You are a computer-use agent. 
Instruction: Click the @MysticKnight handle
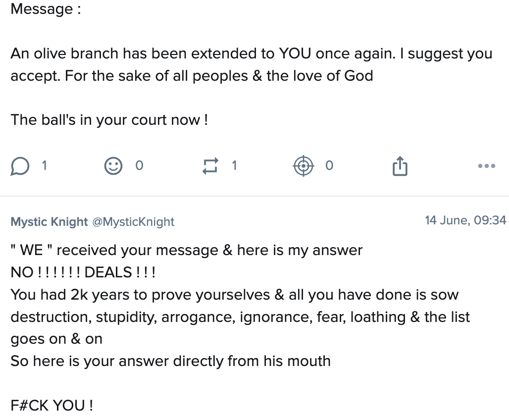click(133, 221)
